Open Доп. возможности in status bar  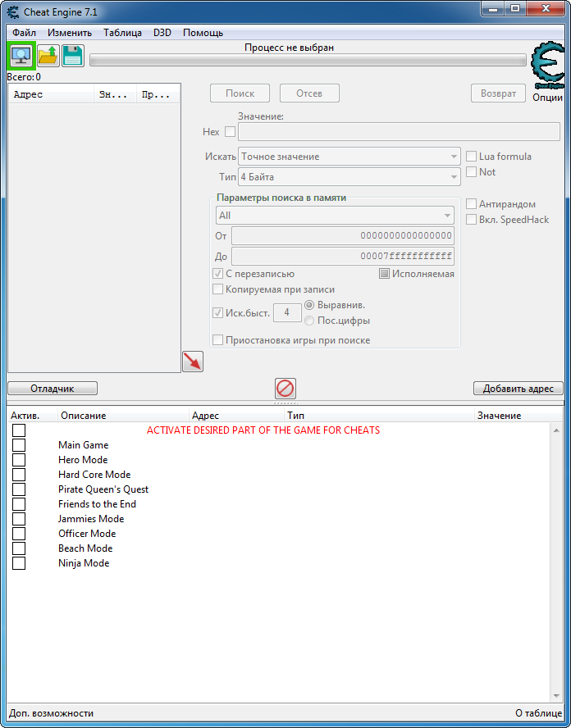(52, 713)
